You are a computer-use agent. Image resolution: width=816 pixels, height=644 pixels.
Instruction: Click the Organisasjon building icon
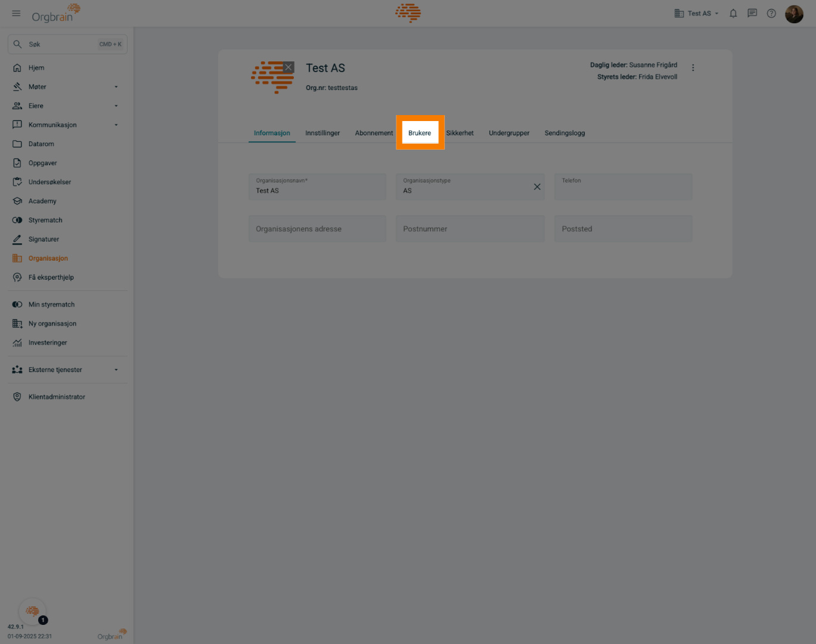pyautogui.click(x=17, y=259)
